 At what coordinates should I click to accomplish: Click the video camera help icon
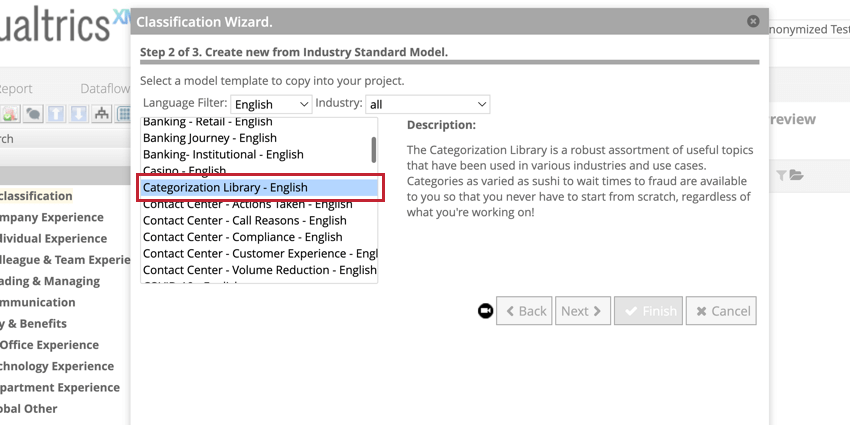click(485, 311)
